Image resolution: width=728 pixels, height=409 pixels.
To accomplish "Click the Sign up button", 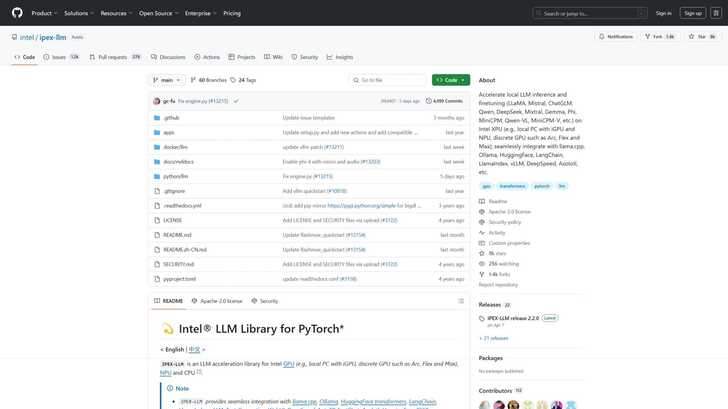I will (x=692, y=13).
